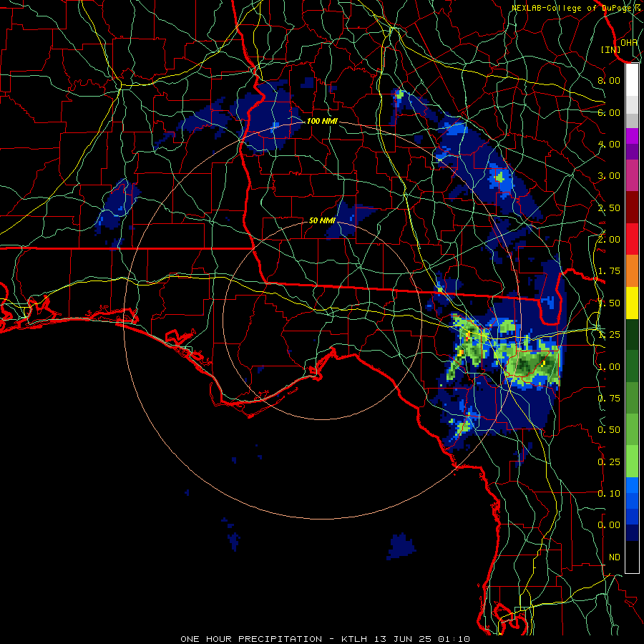
Task: Click the 3.00 legend value
Action: click(609, 176)
